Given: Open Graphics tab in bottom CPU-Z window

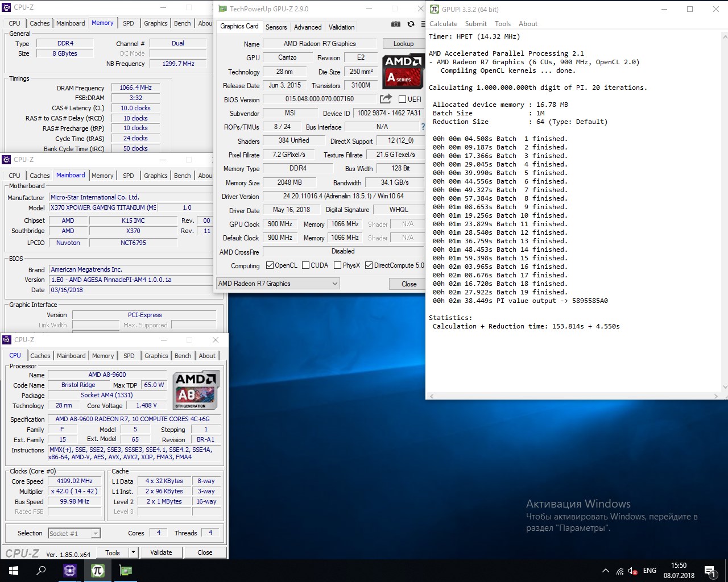Looking at the screenshot, I should pos(156,356).
